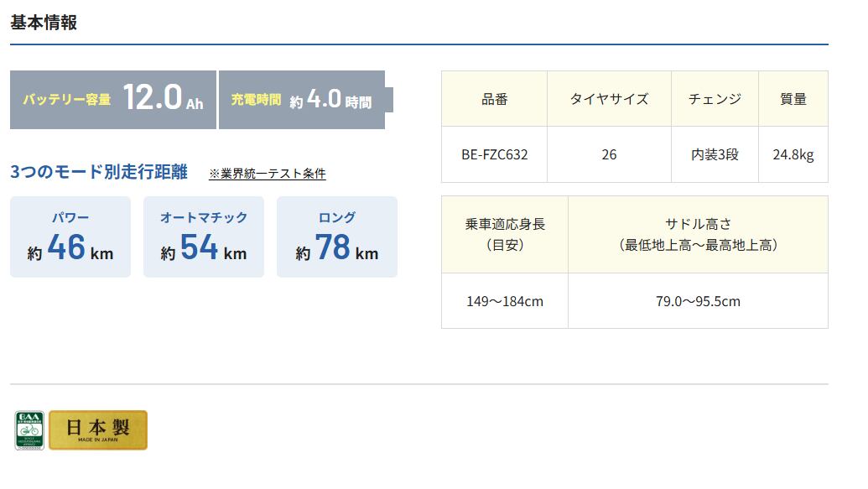Click the 日本製 Made in Japan badge
The width and height of the screenshot is (868, 489).
click(x=98, y=429)
